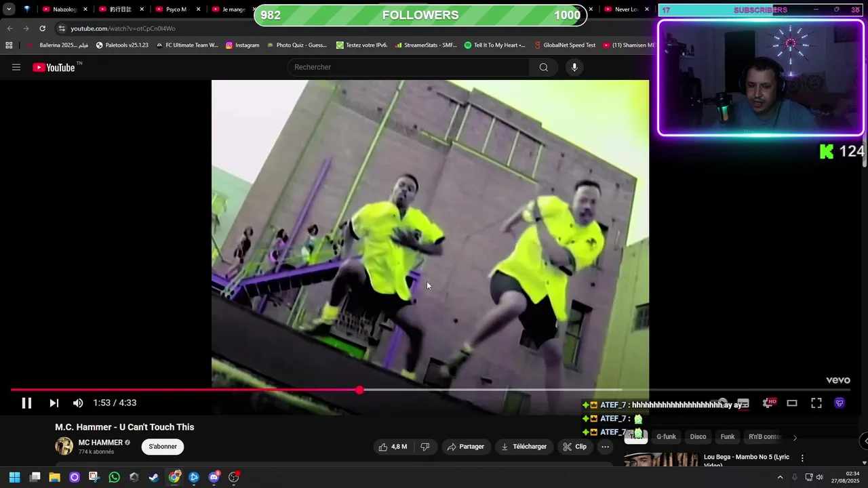Open Chrome from taskbar
Viewport: 868px width, 488px height.
coord(174,477)
